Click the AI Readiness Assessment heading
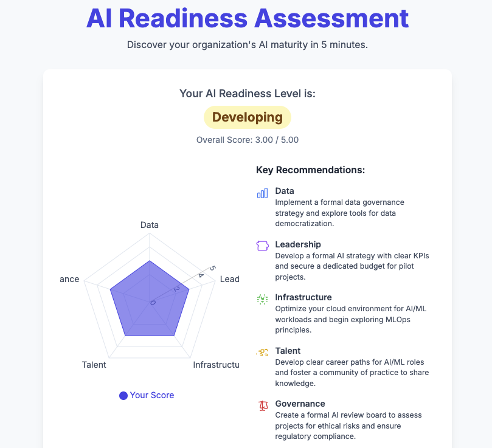Screen dimensions: 492x448 247,18
